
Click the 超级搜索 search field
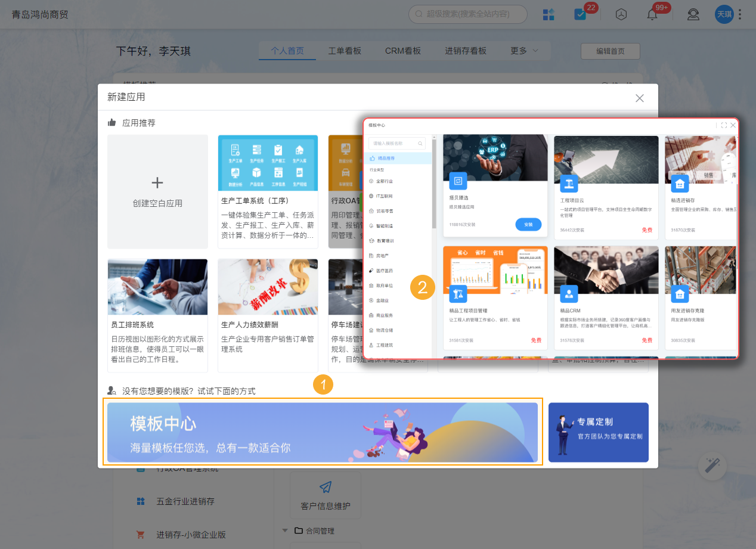click(468, 14)
